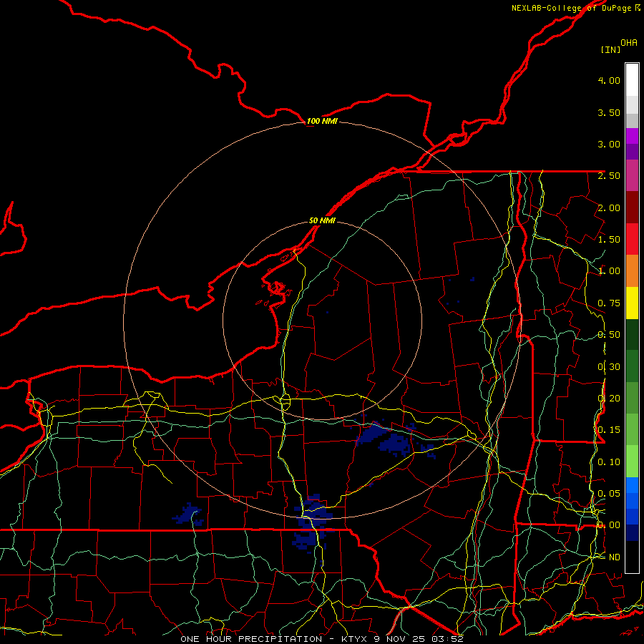Screen dimensions: 644x644
Task: Click the '9 NOV 25' date in caption
Action: pos(400,639)
